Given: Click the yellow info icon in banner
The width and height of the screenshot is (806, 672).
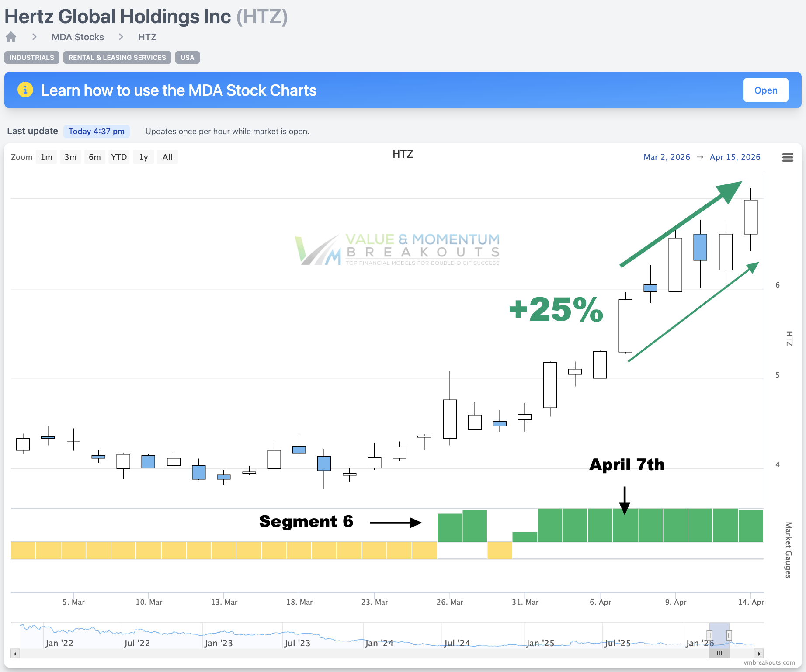Looking at the screenshot, I should (25, 90).
